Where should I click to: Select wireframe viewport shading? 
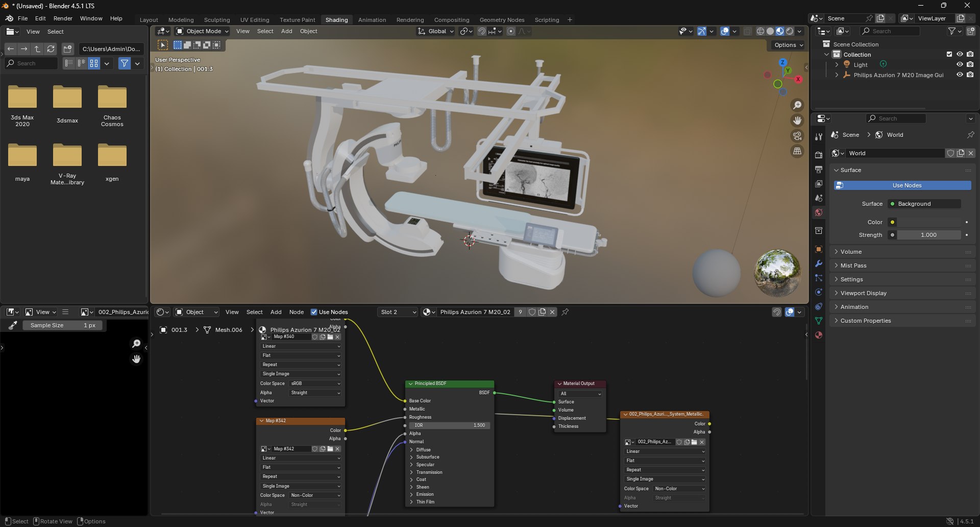click(x=761, y=31)
